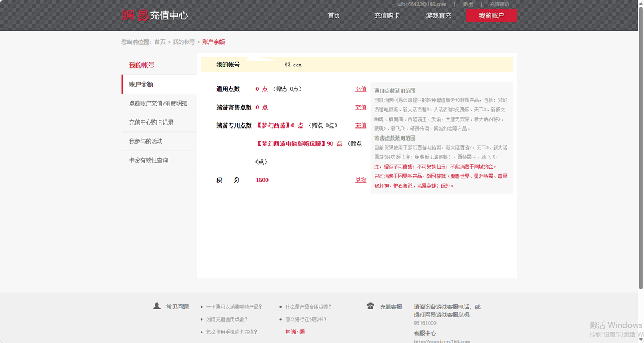Click the scrollbar down arrow
644x343 pixels.
(641, 340)
